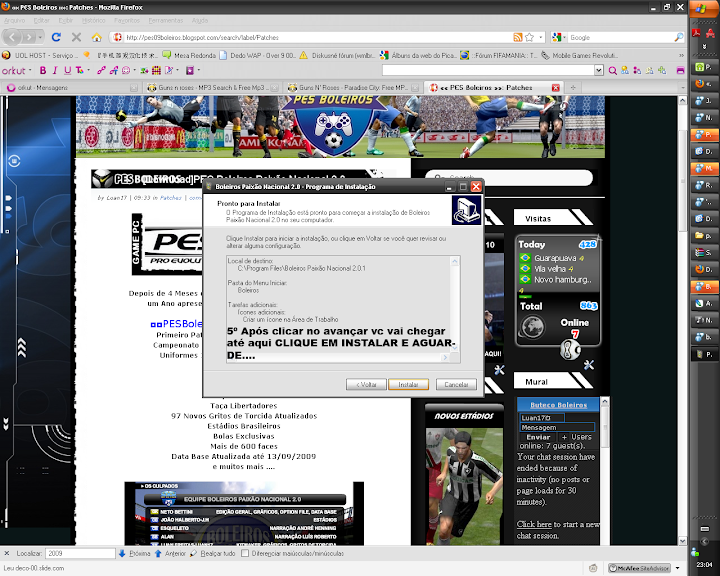Screen dimensions: 720x576
Task: Open a new tab with plus button
Action: [573, 87]
